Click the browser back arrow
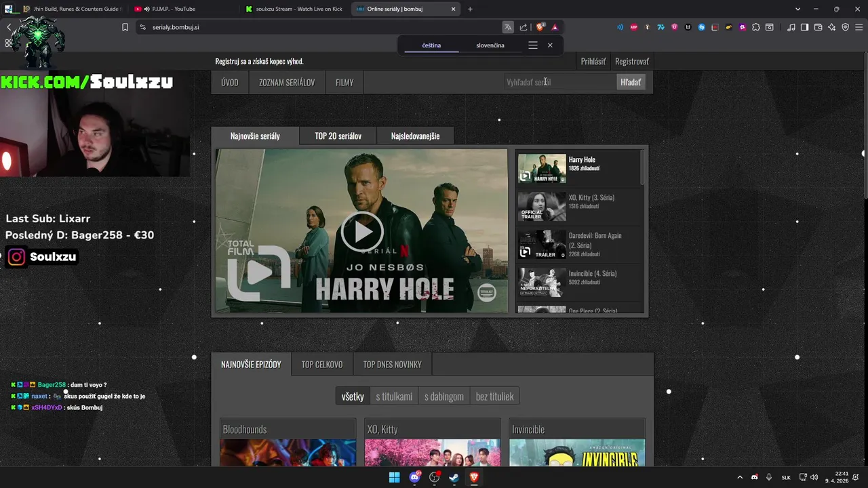This screenshot has width=868, height=488. tap(9, 27)
